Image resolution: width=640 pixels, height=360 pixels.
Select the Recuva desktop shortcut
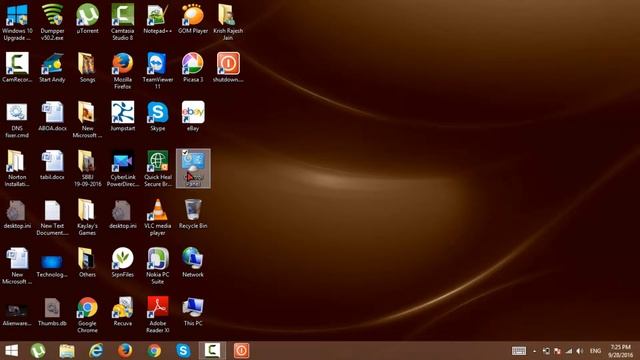[x=122, y=311]
